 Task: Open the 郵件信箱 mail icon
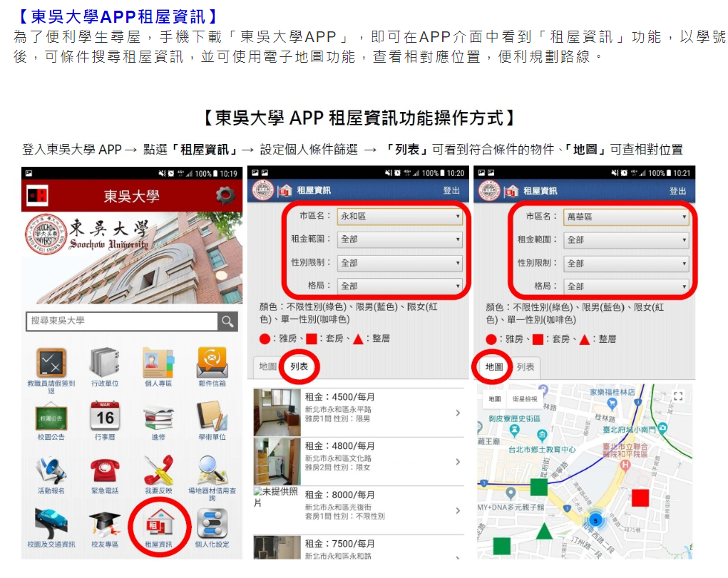(x=212, y=363)
